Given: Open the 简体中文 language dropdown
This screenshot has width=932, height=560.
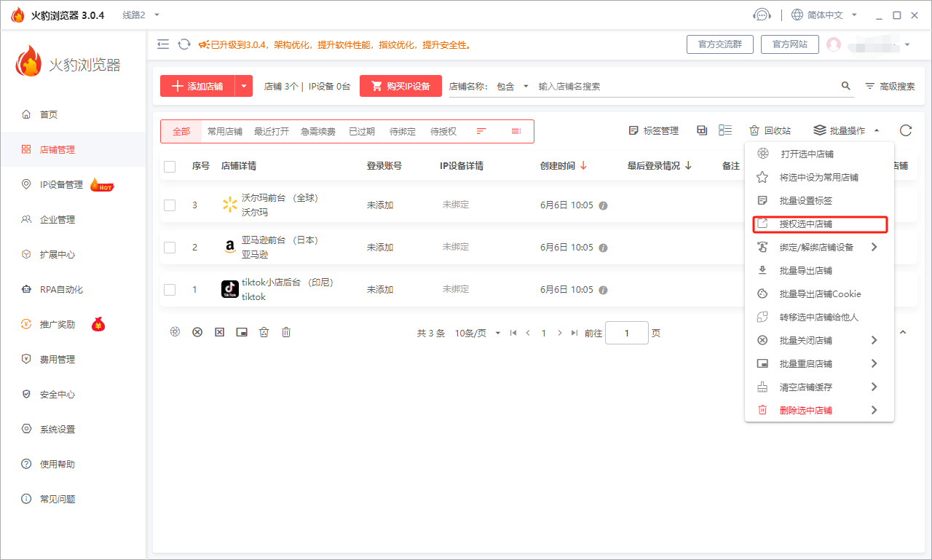Looking at the screenshot, I should 825,15.
